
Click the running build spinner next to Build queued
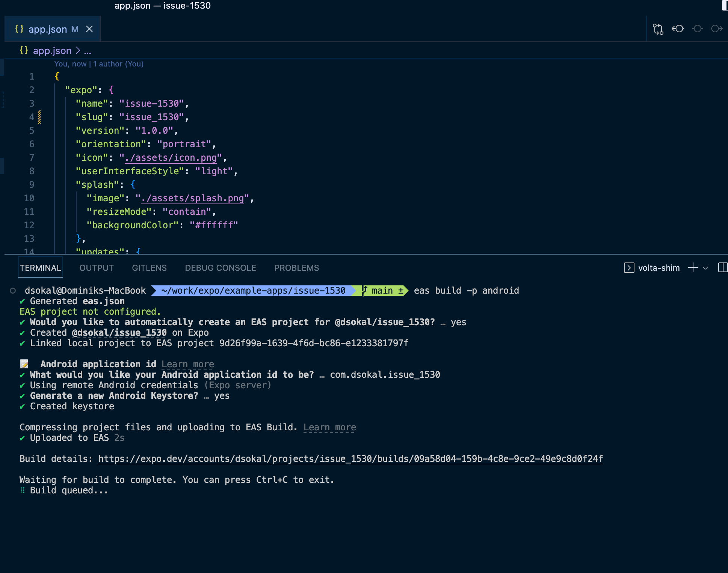tap(23, 490)
